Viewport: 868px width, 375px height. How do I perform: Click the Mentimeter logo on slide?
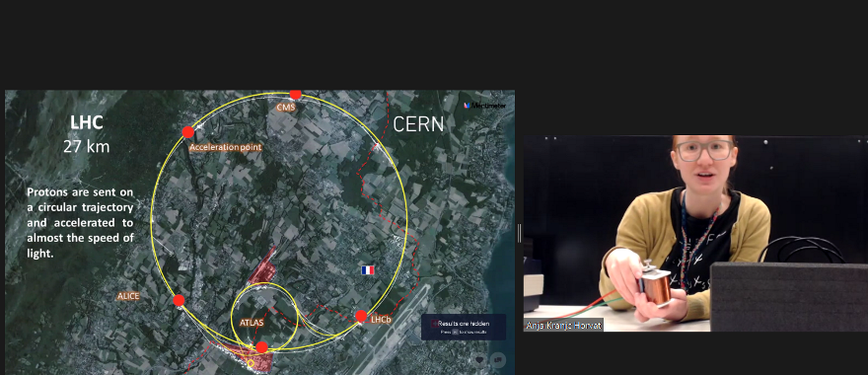click(x=484, y=106)
